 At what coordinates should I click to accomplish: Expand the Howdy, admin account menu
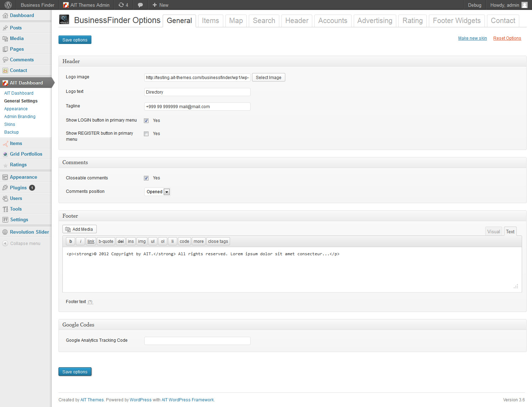(504, 5)
